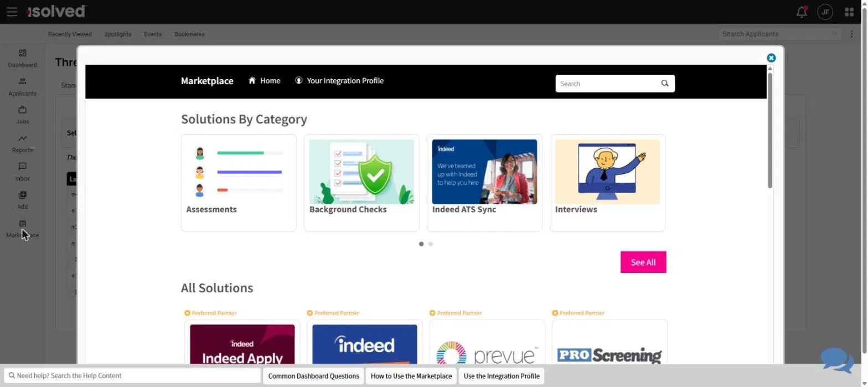Open the vertical dots options menu
This screenshot has height=387, width=868.
click(851, 34)
